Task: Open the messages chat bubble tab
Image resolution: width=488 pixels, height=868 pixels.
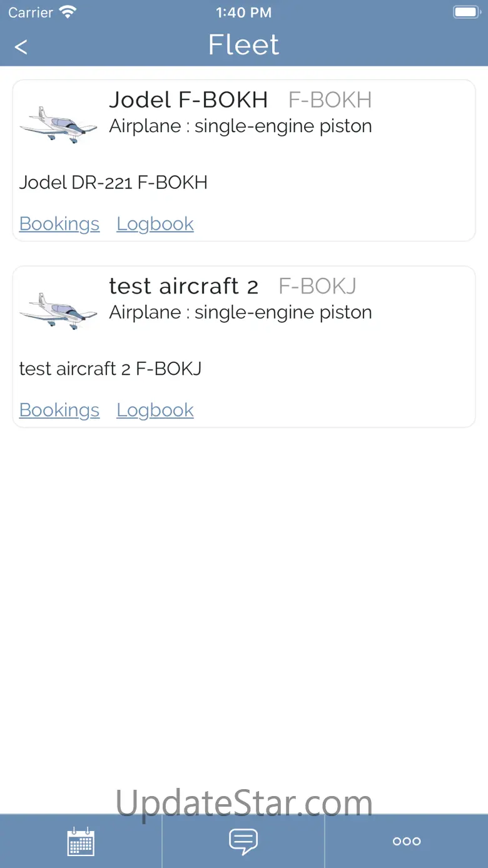Action: (243, 841)
